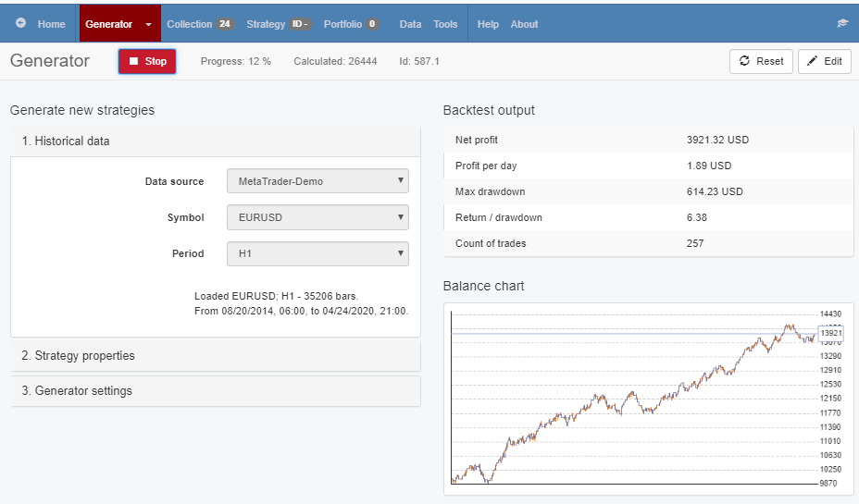Screen dimensions: 859x504
Task: Click the Strategy ID badge
Action: [301, 24]
